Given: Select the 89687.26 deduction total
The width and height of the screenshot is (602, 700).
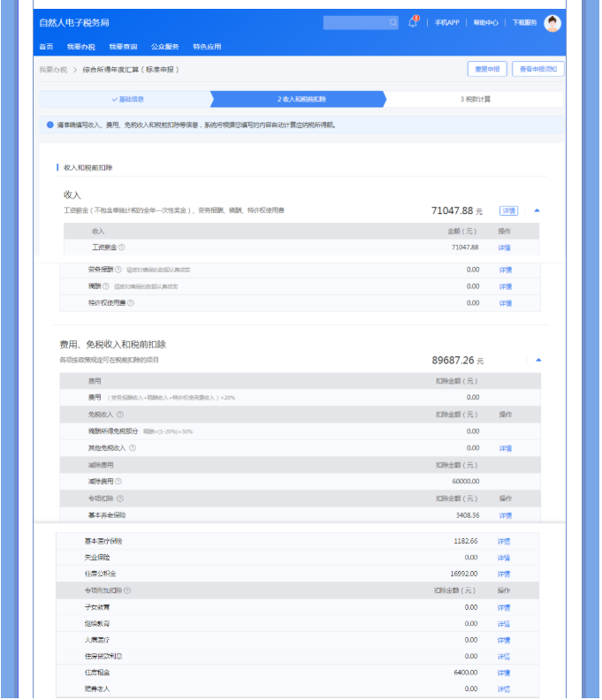Looking at the screenshot, I should tap(453, 361).
